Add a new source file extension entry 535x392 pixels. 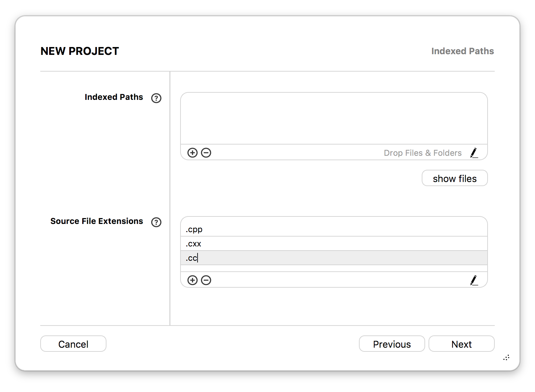[x=192, y=280]
